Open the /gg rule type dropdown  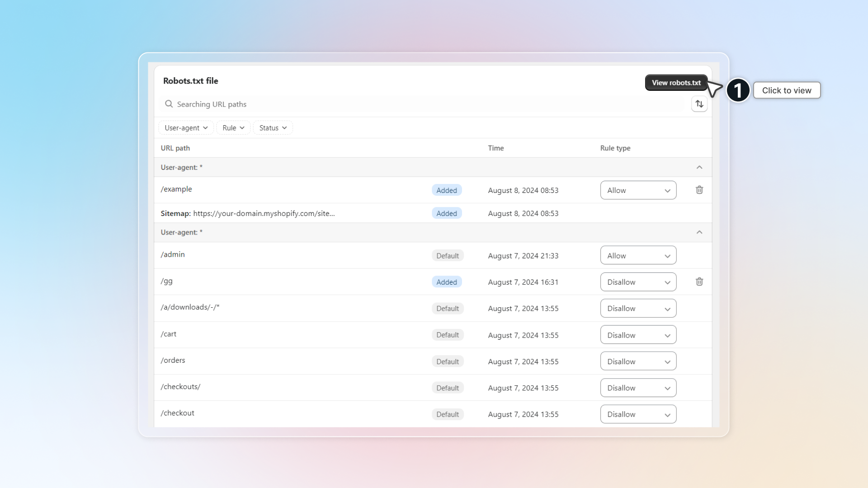[x=638, y=282]
